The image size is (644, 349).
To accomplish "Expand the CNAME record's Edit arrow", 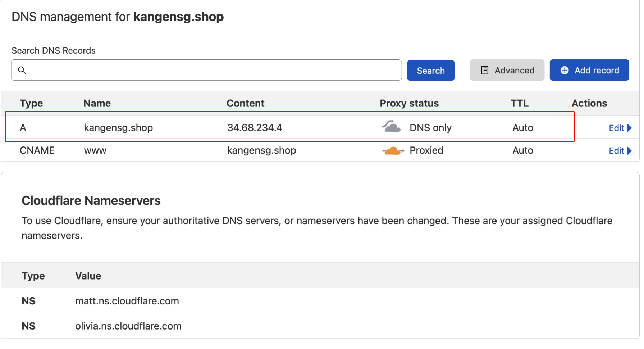I will [x=629, y=151].
